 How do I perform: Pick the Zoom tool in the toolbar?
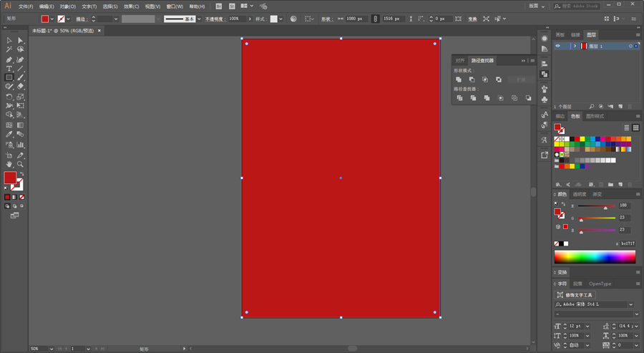point(20,165)
